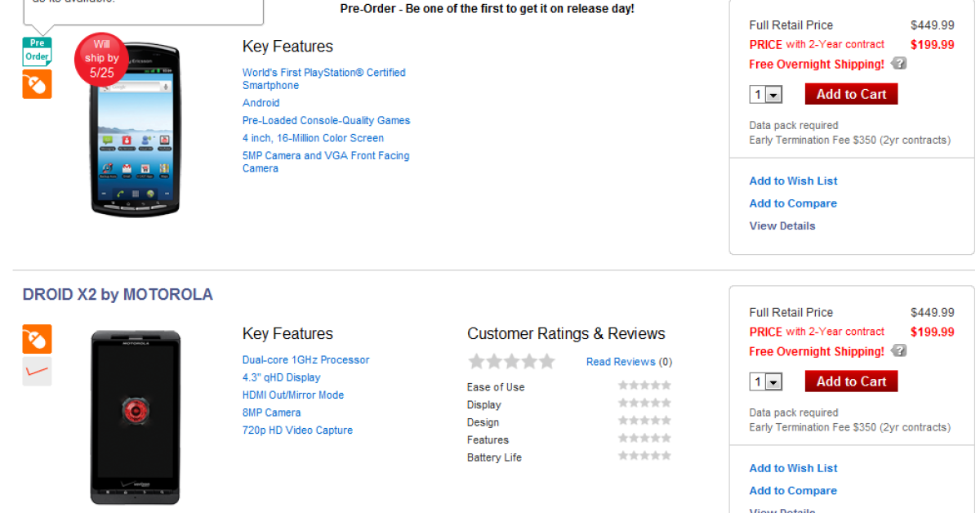
Task: View Details of the pre-order phone
Action: coord(782,226)
